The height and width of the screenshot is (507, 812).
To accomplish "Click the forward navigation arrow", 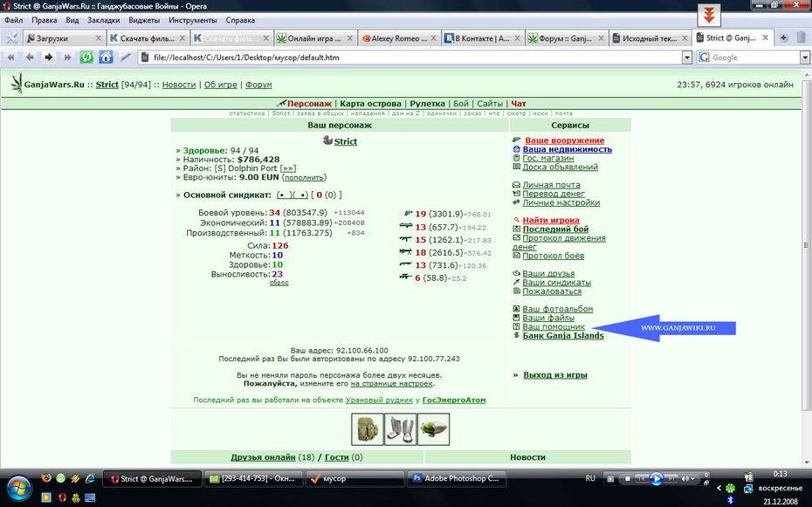I will tap(48, 57).
